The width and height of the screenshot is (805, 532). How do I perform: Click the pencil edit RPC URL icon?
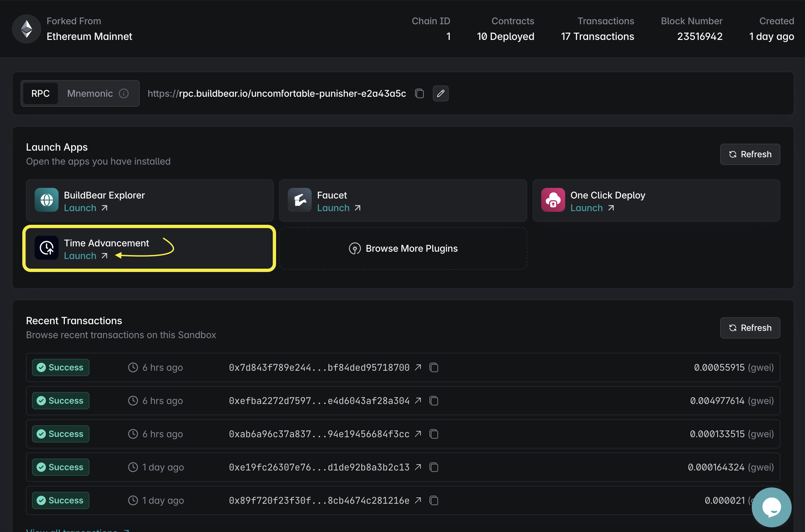(440, 93)
